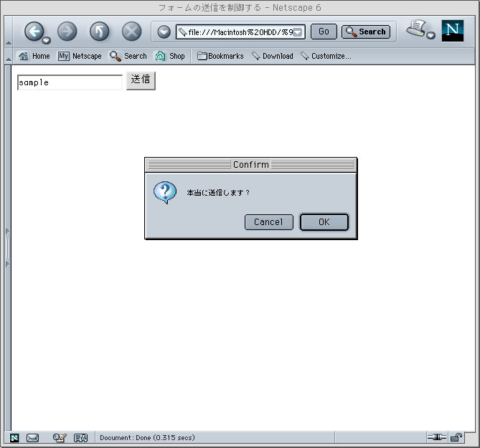Open My Netscape link
The width and height of the screenshot is (480, 448).
80,56
